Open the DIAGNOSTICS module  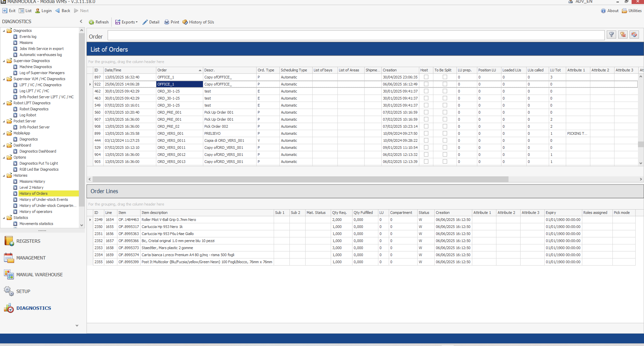click(x=34, y=308)
